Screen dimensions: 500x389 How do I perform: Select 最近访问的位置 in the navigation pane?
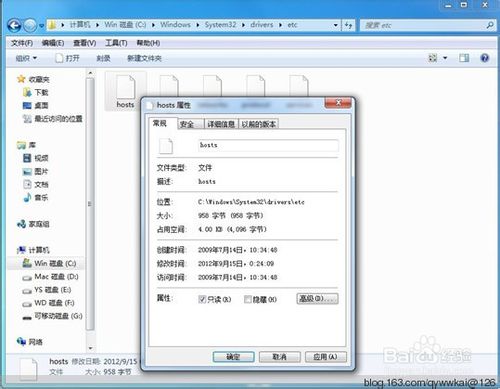coord(53,119)
